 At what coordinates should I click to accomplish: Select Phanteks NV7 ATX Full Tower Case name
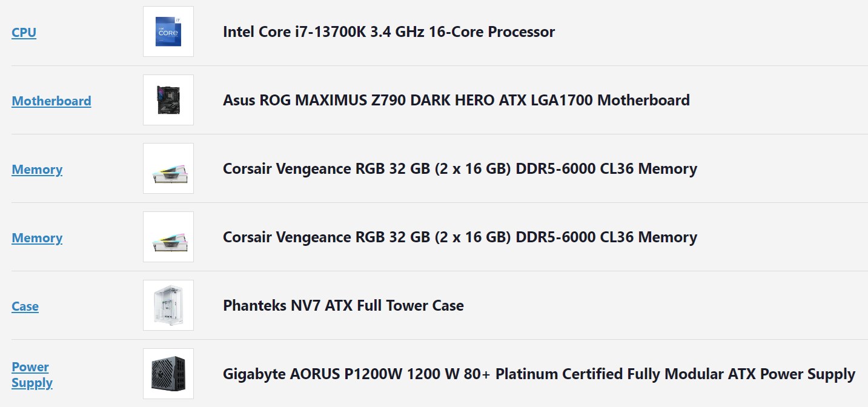[x=343, y=305]
